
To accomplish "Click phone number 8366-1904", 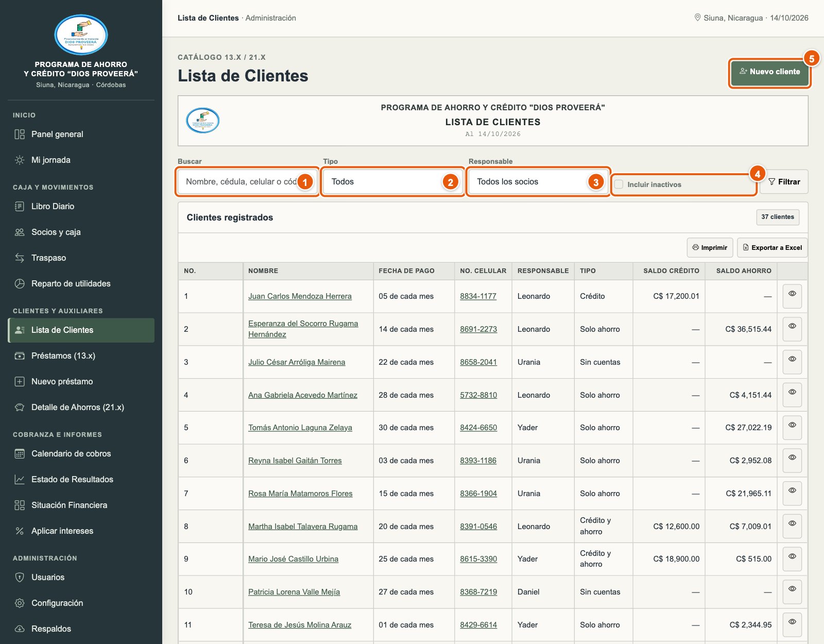I will [x=478, y=494].
